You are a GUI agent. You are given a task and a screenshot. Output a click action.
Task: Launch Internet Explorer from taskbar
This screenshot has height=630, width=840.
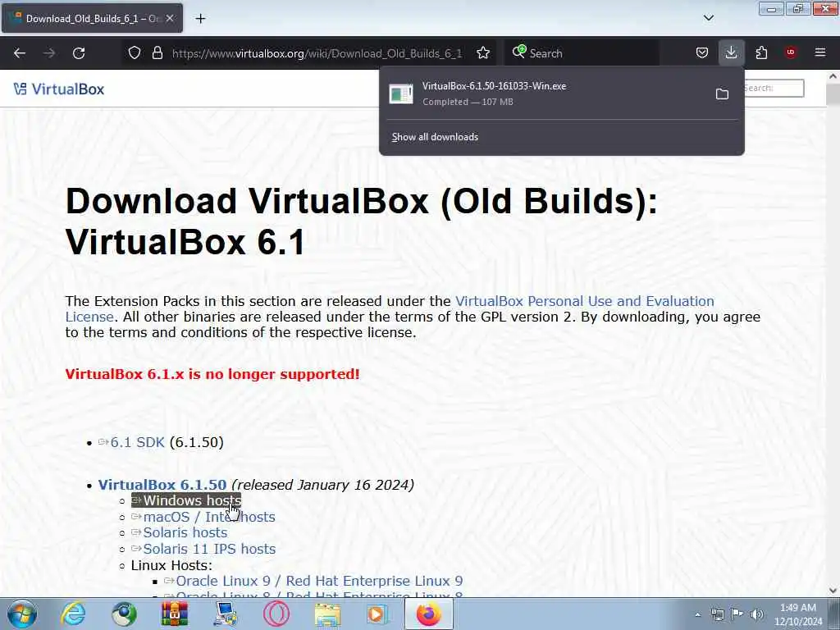[x=73, y=614]
